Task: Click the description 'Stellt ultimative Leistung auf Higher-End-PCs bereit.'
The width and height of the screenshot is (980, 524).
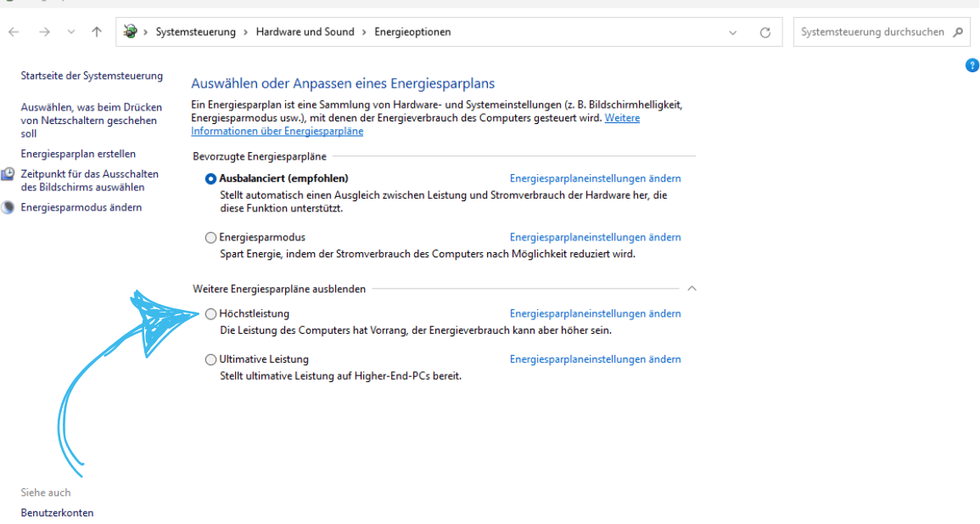Action: [x=340, y=376]
